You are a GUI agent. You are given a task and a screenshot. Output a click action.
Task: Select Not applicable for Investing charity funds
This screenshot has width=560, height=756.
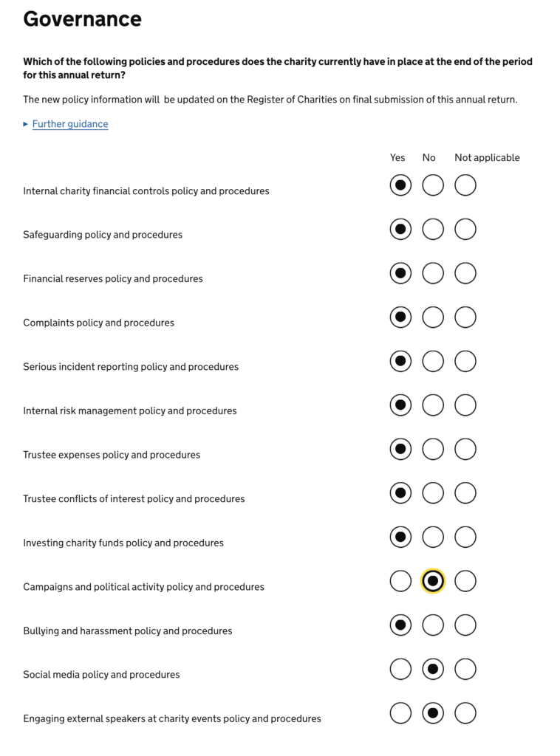465,537
